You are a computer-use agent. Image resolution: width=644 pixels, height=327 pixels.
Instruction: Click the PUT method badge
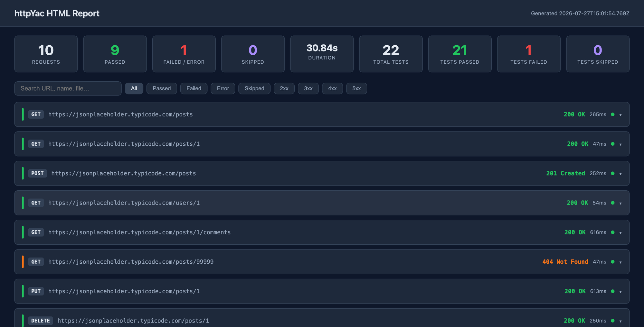36,291
